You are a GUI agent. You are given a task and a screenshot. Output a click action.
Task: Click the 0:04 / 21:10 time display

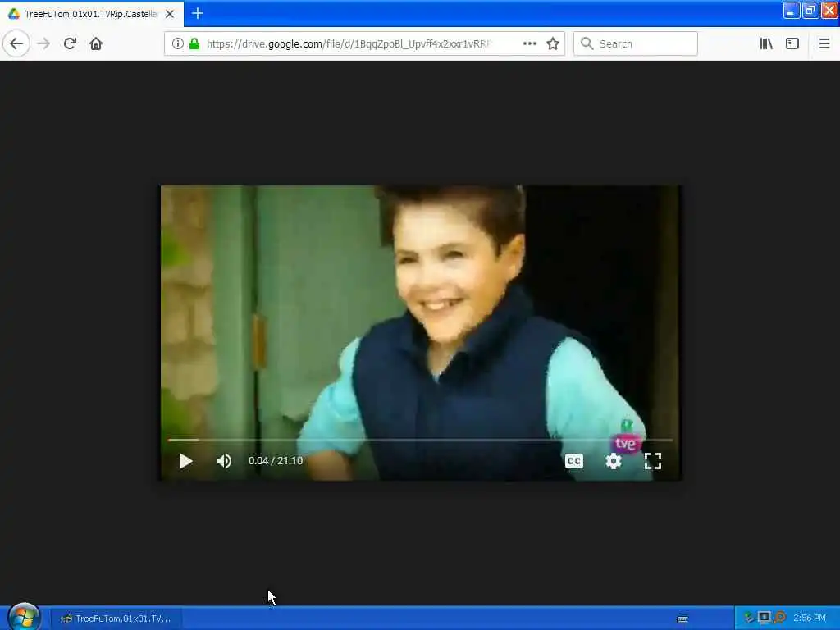pyautogui.click(x=276, y=461)
